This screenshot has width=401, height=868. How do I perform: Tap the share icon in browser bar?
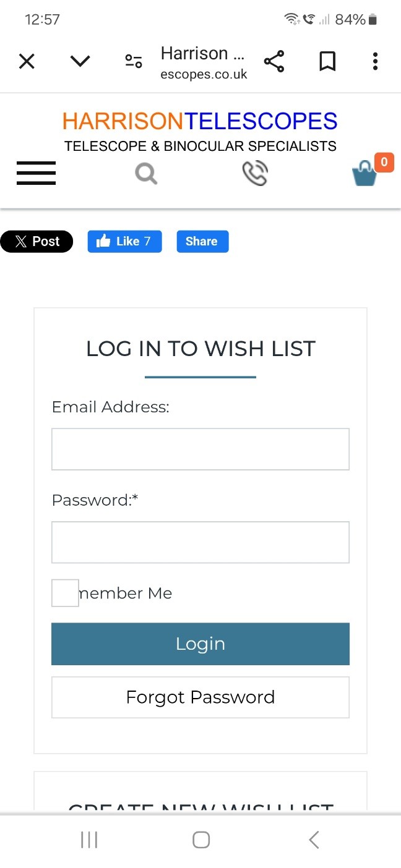point(274,61)
